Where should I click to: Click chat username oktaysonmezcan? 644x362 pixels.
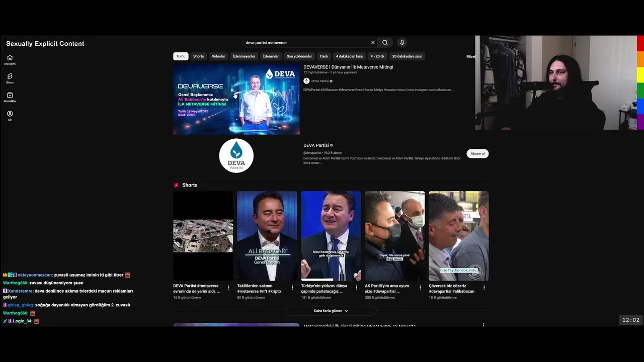tap(35, 275)
